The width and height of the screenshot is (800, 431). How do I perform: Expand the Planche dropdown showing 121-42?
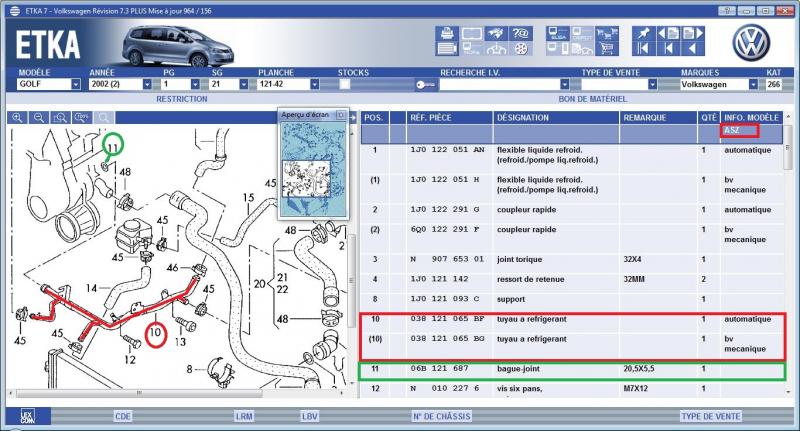coord(315,84)
